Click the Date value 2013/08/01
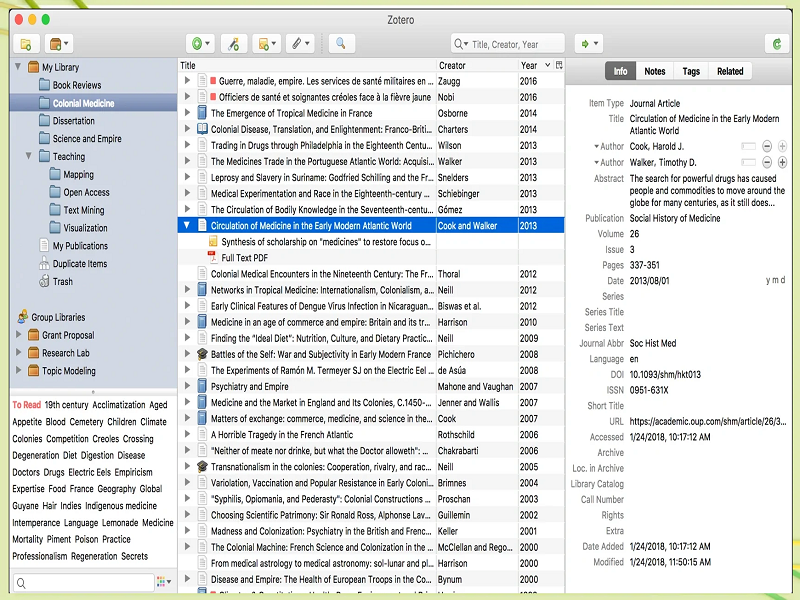Image resolution: width=800 pixels, height=600 pixels. click(x=649, y=281)
